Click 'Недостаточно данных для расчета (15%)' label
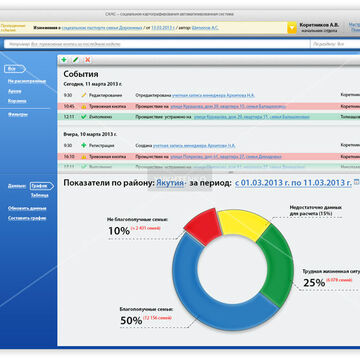Viewport: 360px width, 360px height. pyautogui.click(x=315, y=210)
